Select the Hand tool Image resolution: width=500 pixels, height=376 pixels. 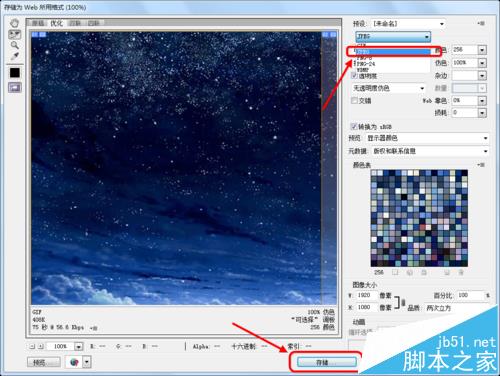click(14, 23)
